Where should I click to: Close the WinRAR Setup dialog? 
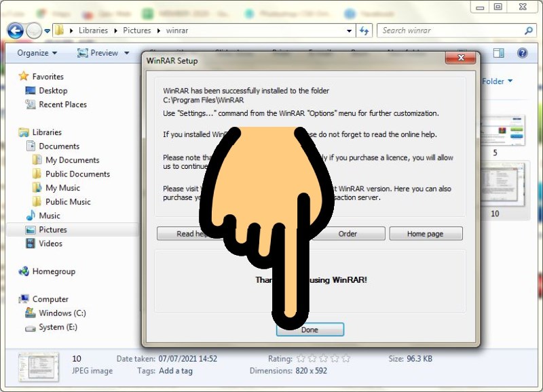461,58
